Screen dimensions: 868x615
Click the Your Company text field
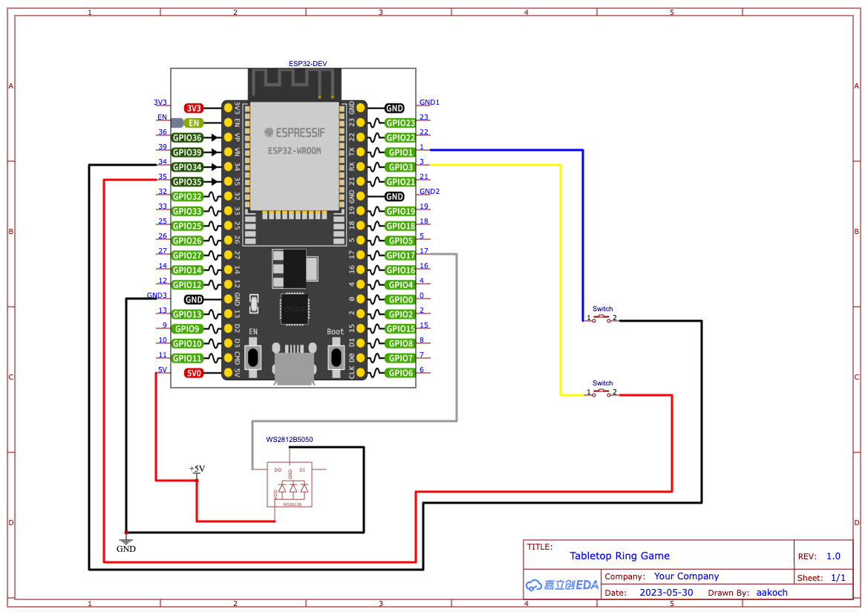(x=686, y=576)
